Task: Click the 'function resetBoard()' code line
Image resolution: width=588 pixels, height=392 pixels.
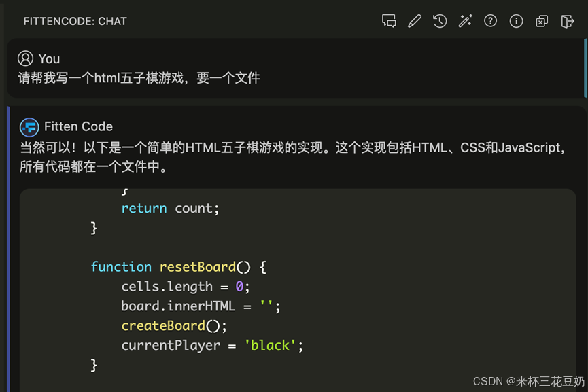Action: click(x=179, y=267)
